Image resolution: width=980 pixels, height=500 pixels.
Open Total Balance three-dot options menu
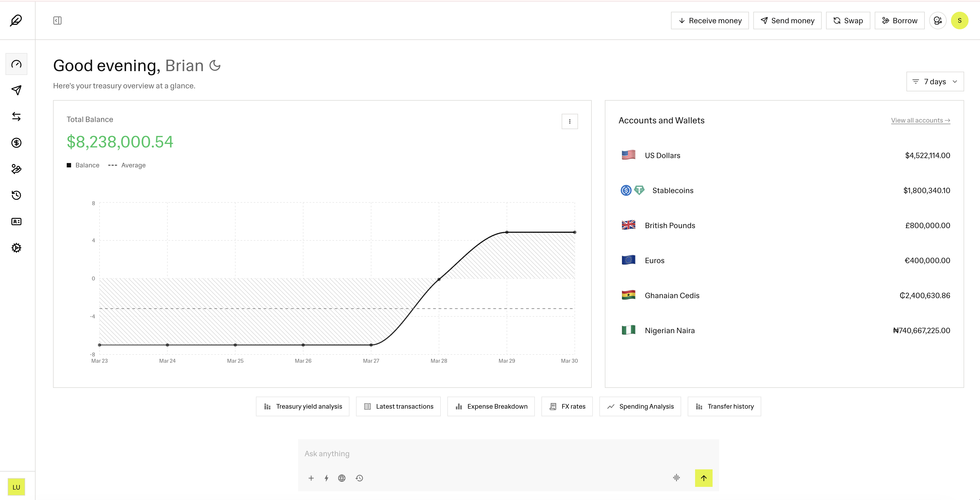coord(570,121)
